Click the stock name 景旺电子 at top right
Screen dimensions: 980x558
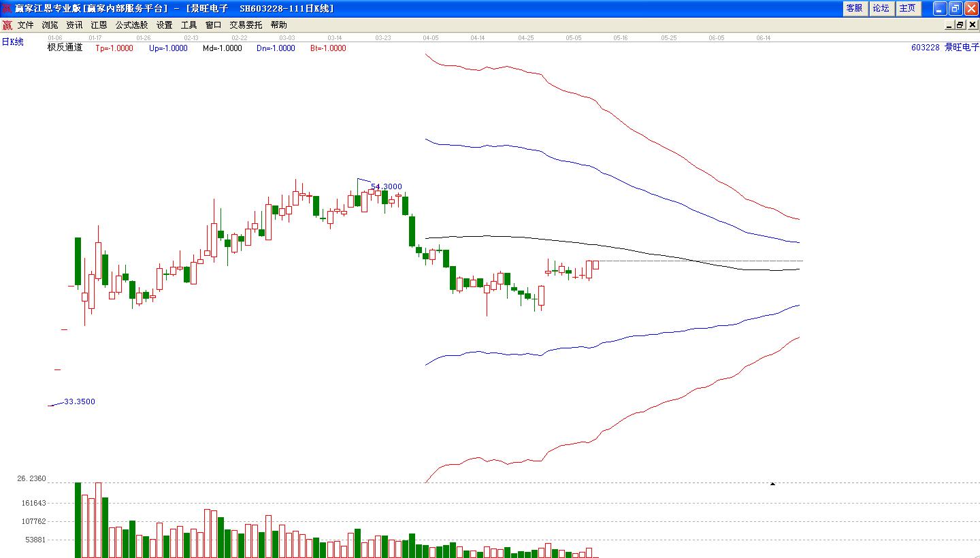point(962,48)
